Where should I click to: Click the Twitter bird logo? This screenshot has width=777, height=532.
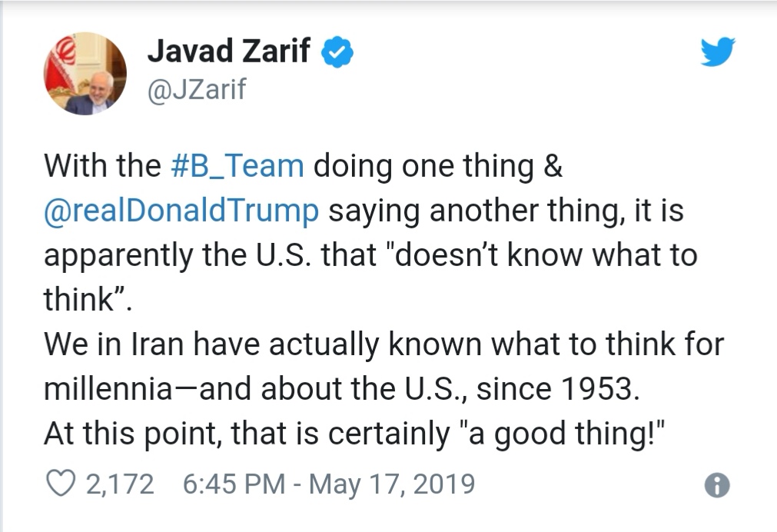click(x=718, y=51)
